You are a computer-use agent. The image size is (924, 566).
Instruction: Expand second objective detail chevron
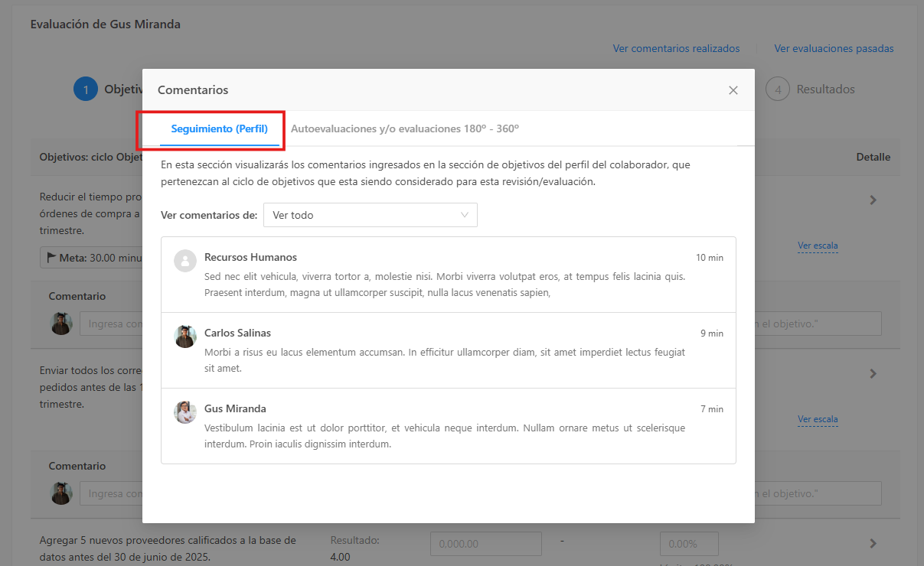tap(873, 374)
